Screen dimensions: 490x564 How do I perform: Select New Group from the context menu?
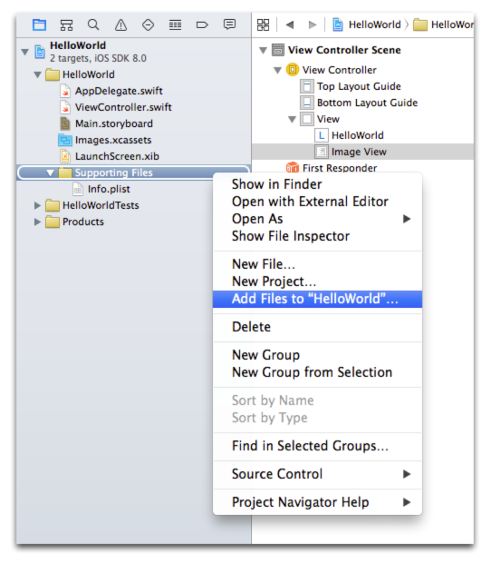pyautogui.click(x=266, y=355)
